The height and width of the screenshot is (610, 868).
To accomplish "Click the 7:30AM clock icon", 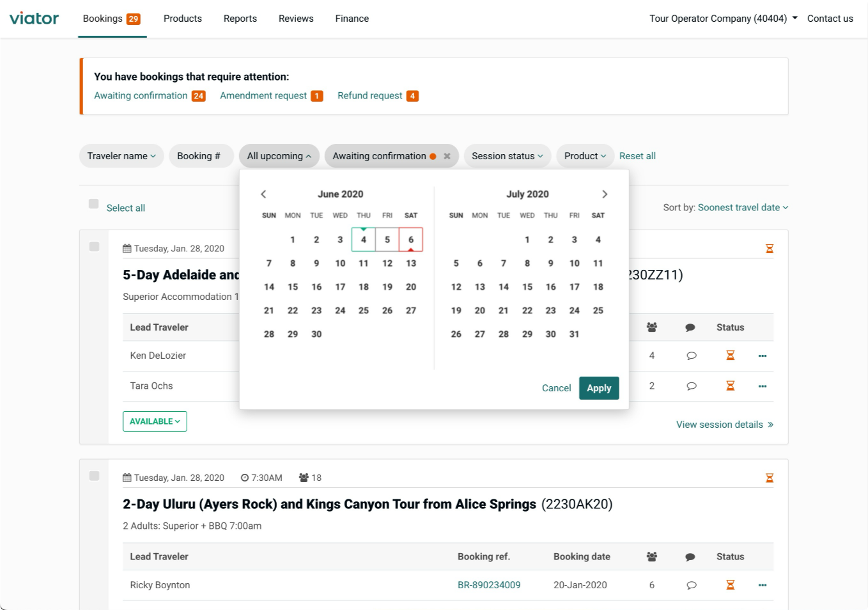I will tap(244, 478).
